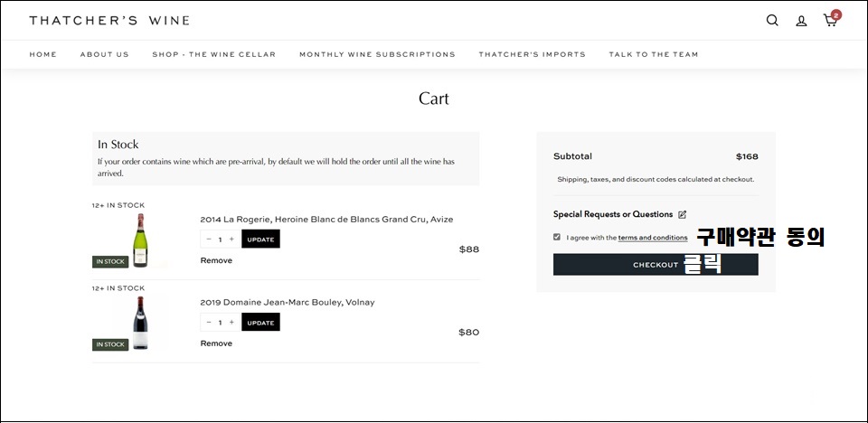The image size is (868, 423).
Task: Open the shopping cart icon
Action: pyautogui.click(x=830, y=20)
